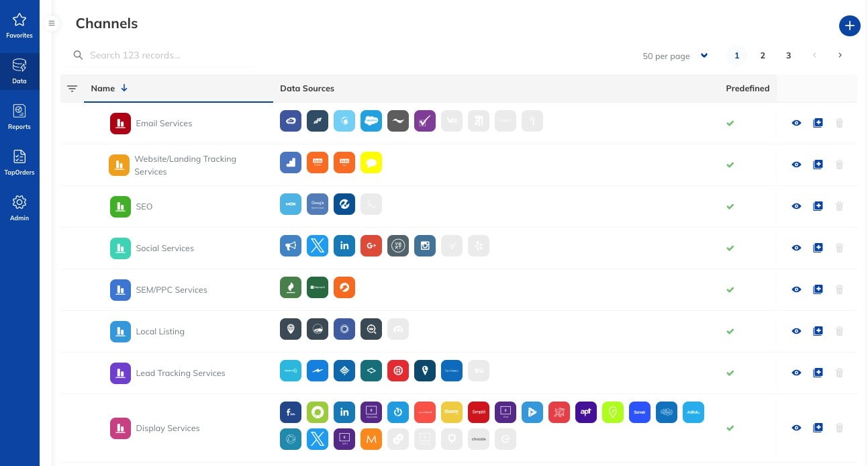Go to page 2 of the channel list
Viewport: 868px width, 466px height.
pos(763,56)
